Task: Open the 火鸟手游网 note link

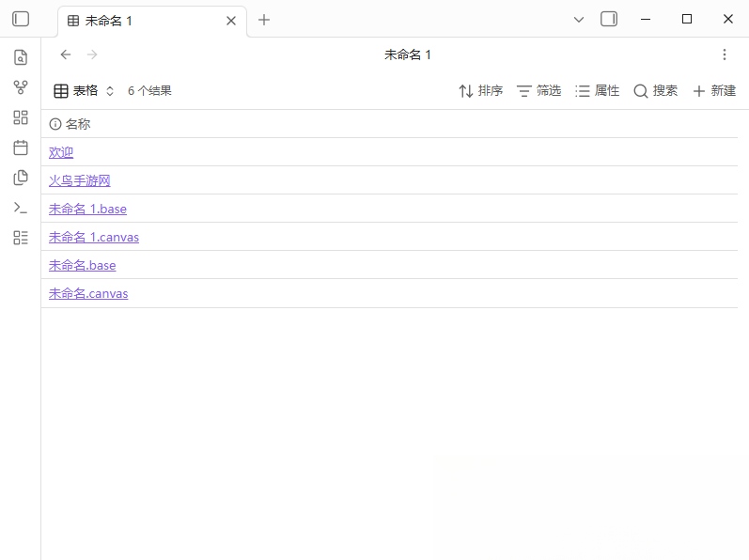Action: pyautogui.click(x=79, y=180)
